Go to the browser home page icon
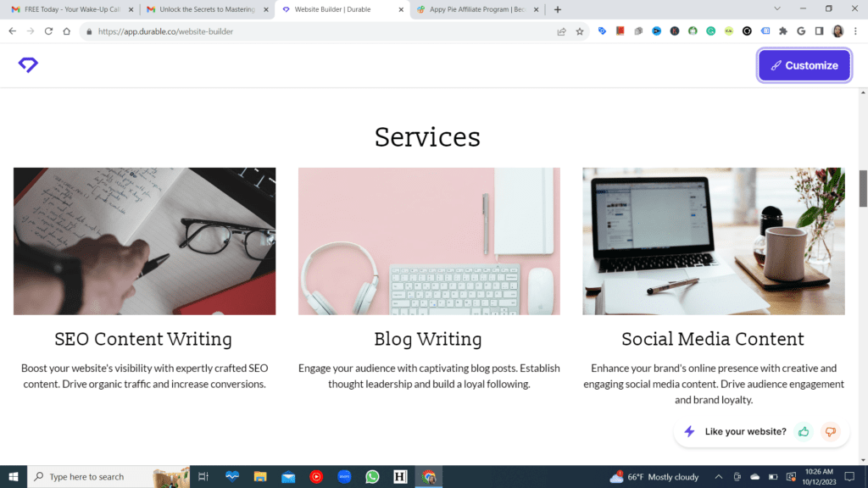Viewport: 868px width, 488px height. (x=66, y=31)
